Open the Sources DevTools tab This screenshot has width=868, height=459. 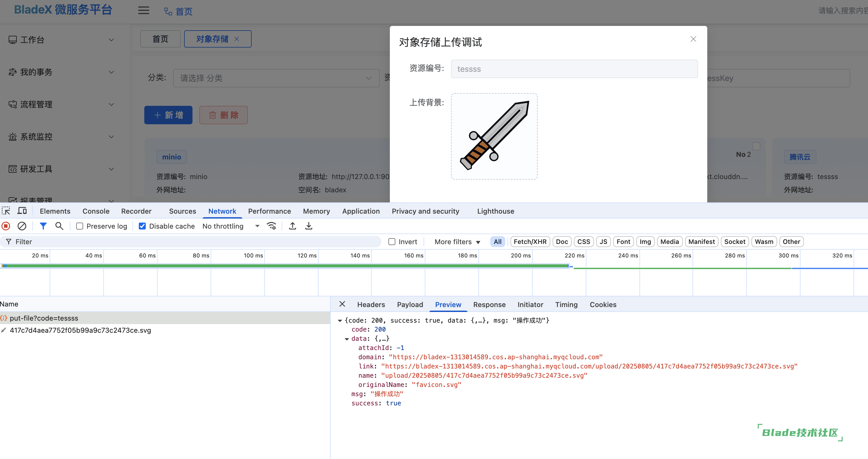click(182, 211)
